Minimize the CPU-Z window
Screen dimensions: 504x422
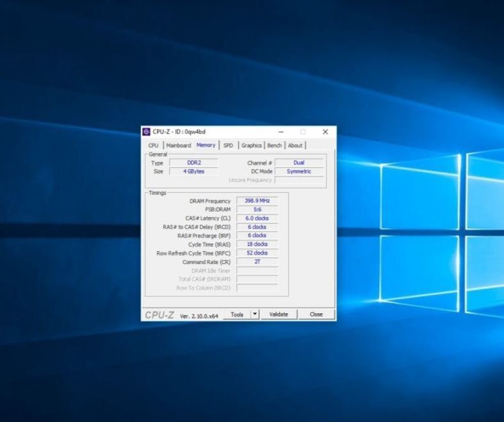(x=280, y=132)
